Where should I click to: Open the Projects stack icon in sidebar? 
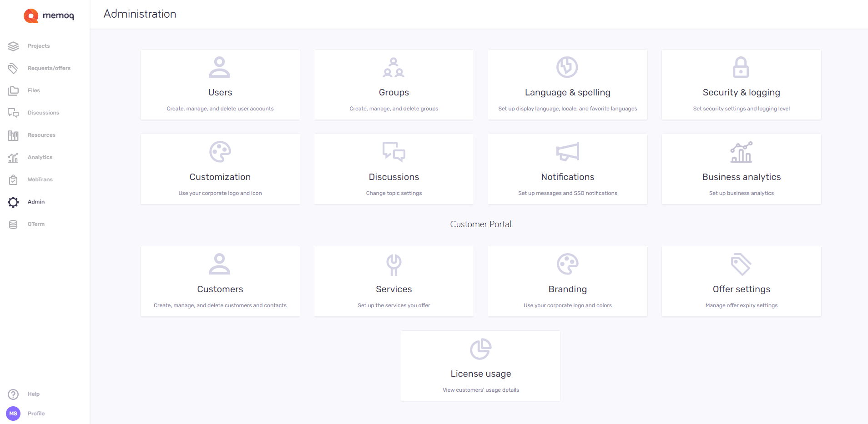(13, 46)
